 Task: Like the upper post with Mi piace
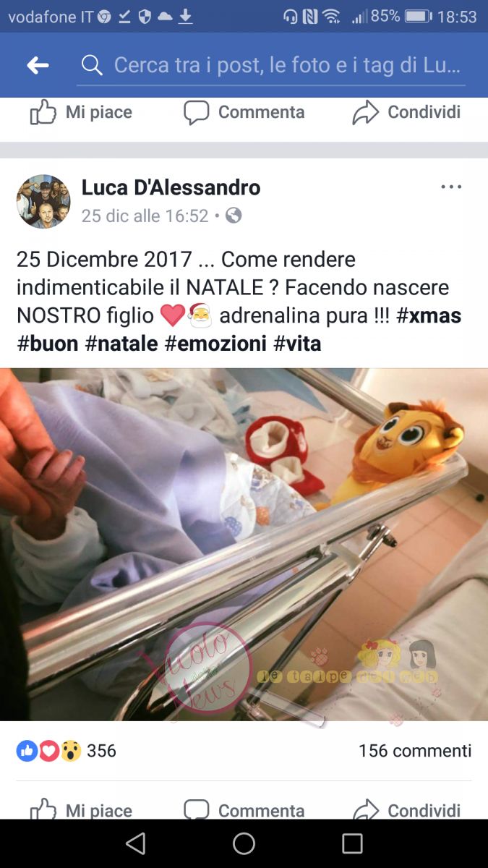tap(81, 112)
